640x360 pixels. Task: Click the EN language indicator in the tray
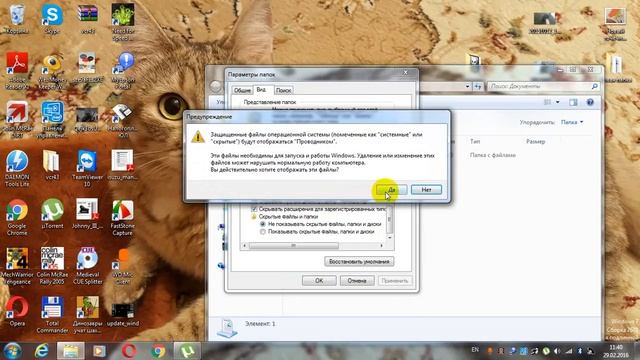tap(475, 350)
